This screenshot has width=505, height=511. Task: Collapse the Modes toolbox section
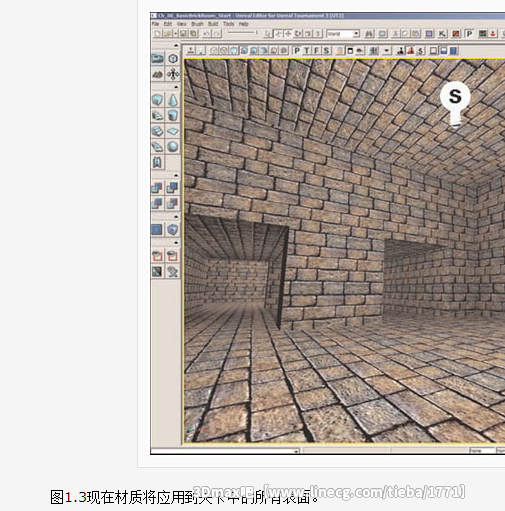tap(176, 45)
